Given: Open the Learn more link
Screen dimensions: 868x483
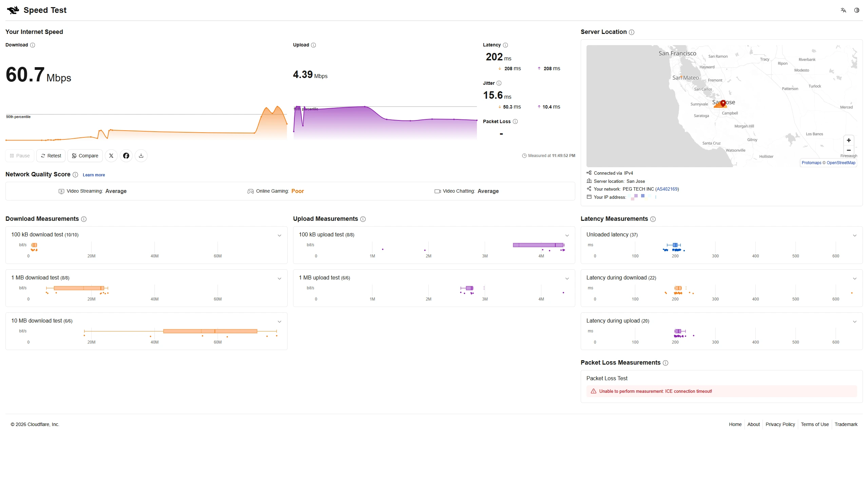Looking at the screenshot, I should [94, 175].
